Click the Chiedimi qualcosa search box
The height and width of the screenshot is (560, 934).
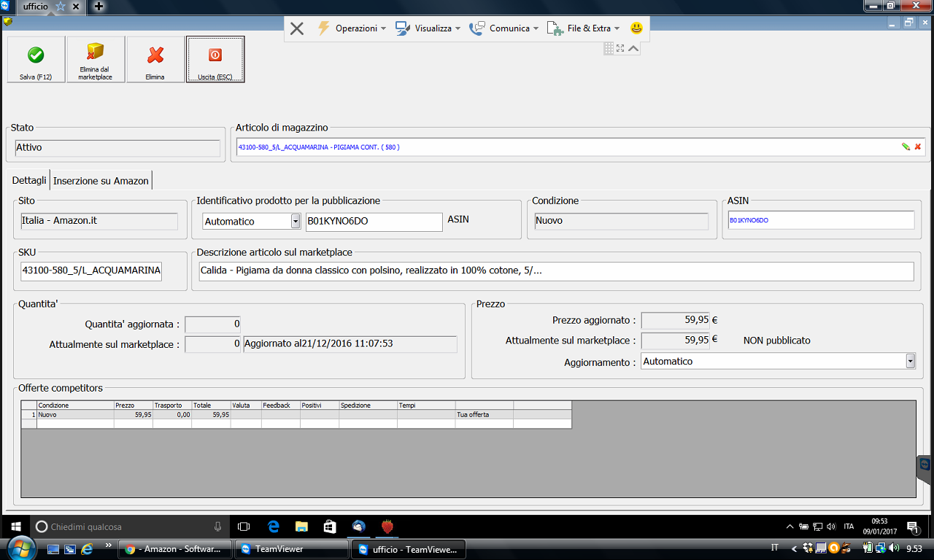[129, 526]
